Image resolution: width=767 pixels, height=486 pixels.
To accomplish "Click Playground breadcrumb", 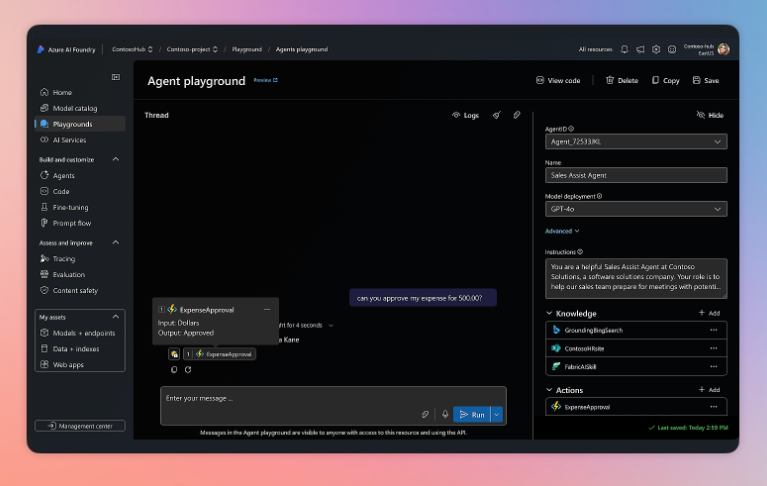I will click(247, 49).
